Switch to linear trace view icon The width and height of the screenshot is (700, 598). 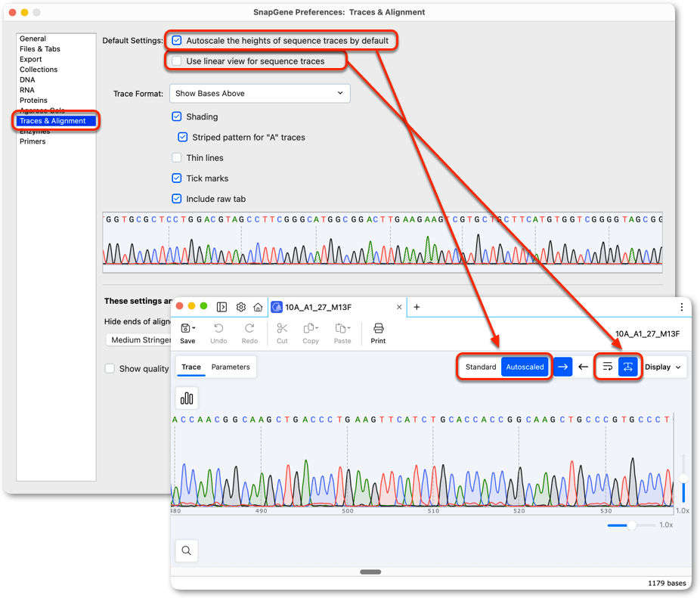[x=627, y=367]
